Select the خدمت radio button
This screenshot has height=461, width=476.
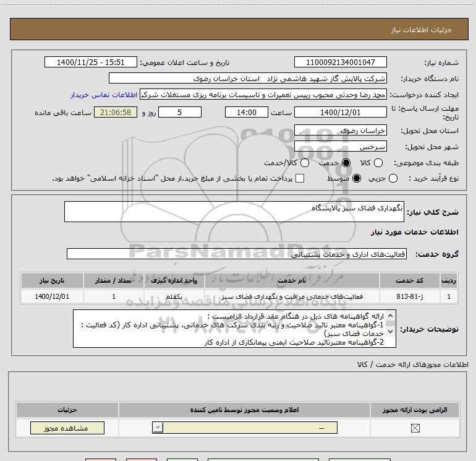coord(346,163)
